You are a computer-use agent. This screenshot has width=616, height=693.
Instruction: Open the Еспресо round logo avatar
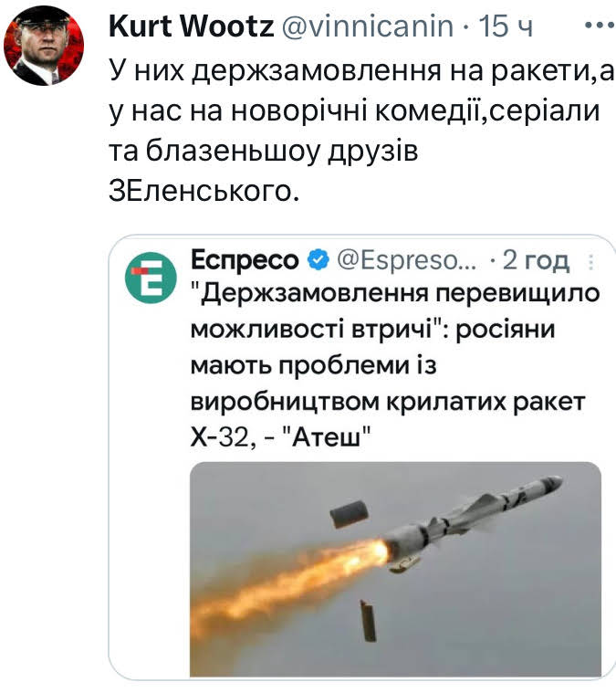tap(151, 278)
